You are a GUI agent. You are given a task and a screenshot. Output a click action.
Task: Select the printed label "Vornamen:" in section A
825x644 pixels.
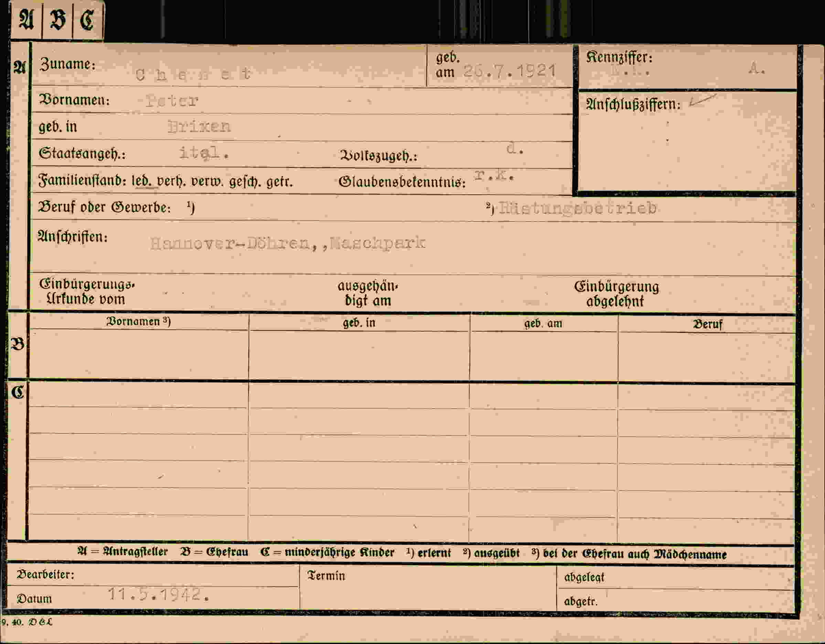click(x=74, y=100)
